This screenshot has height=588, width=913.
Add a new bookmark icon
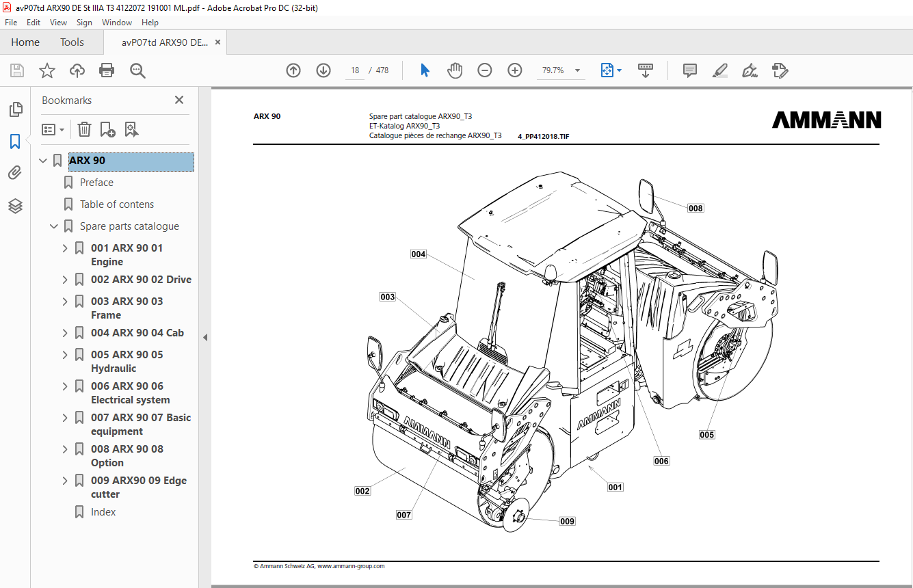(107, 129)
